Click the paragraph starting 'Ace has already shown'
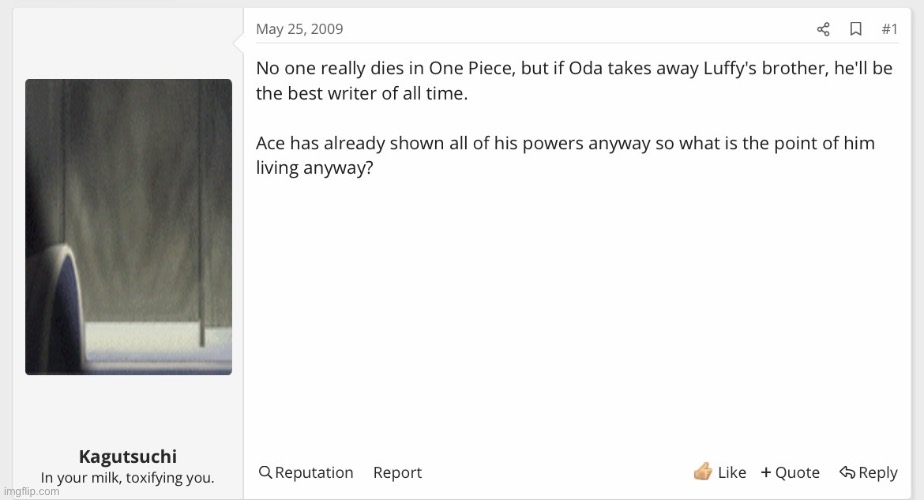The image size is (924, 500). click(565, 154)
